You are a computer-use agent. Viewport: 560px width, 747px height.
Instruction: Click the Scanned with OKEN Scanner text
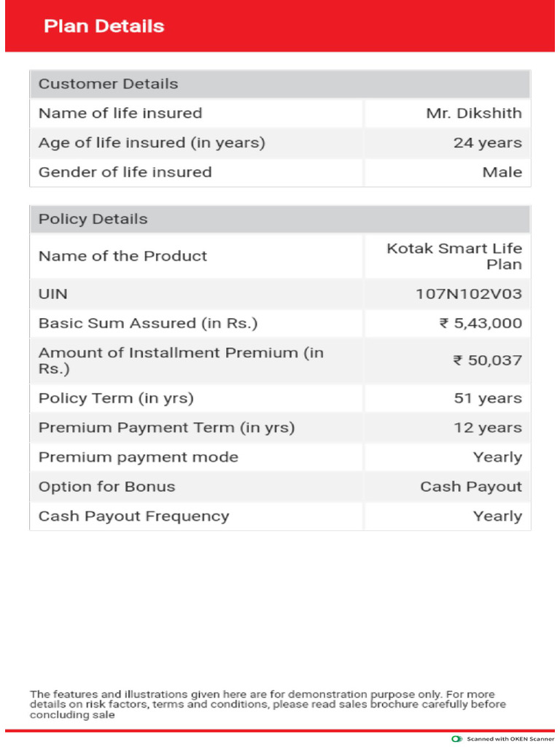coord(510,739)
